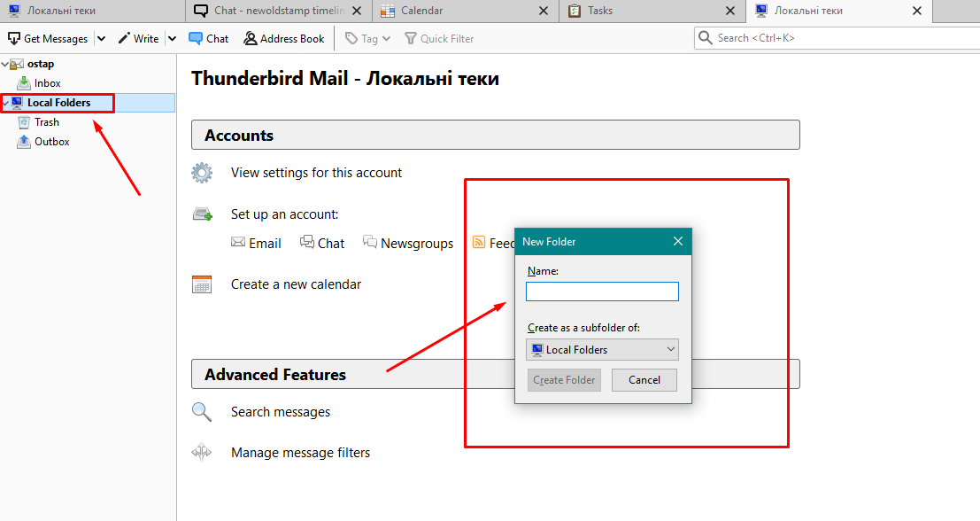Click the settings gear icon
This screenshot has height=521, width=980.
202,173
